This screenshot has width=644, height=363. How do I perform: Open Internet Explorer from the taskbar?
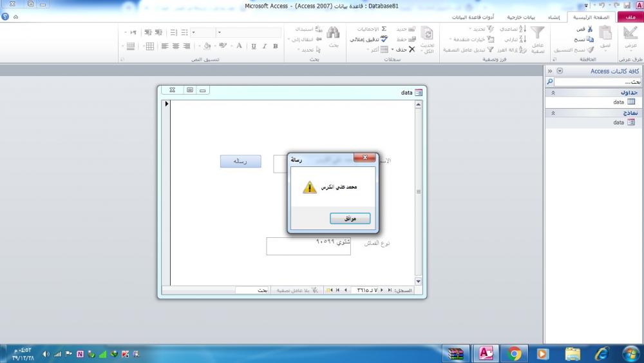[601, 353]
